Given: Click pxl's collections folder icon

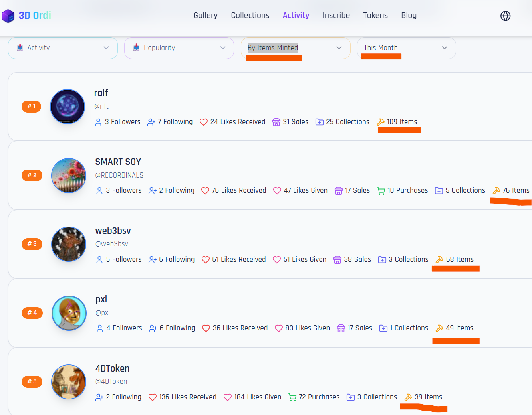Looking at the screenshot, I should pos(383,328).
